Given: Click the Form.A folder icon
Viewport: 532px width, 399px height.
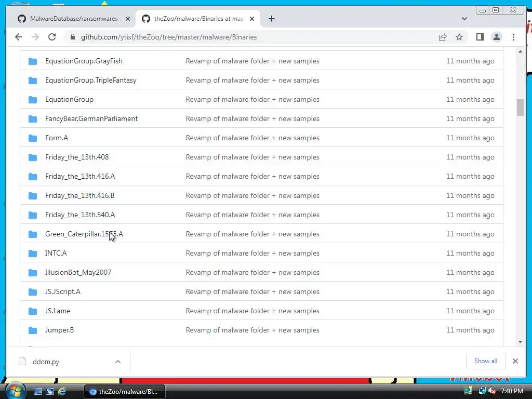Looking at the screenshot, I should 33,138.
